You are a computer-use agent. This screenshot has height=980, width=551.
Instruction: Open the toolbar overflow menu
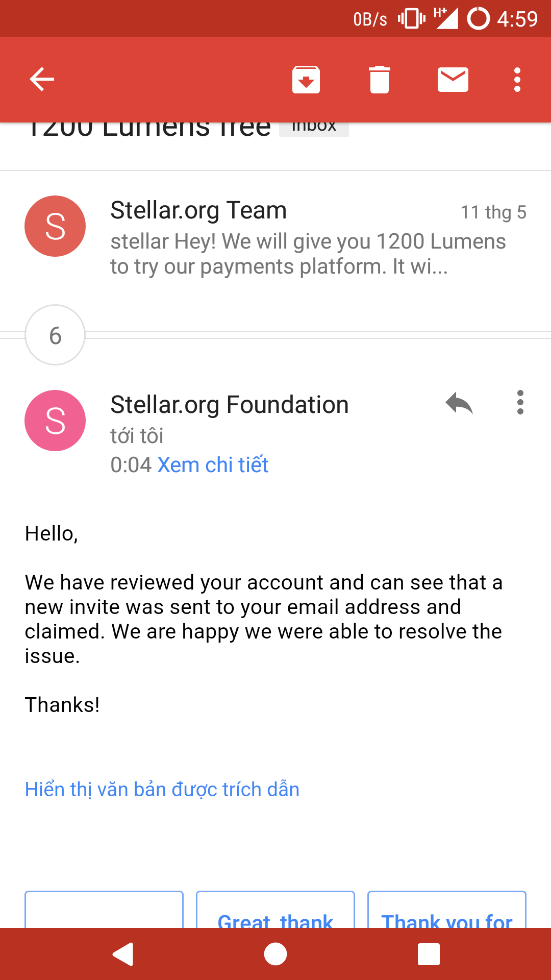click(x=517, y=80)
